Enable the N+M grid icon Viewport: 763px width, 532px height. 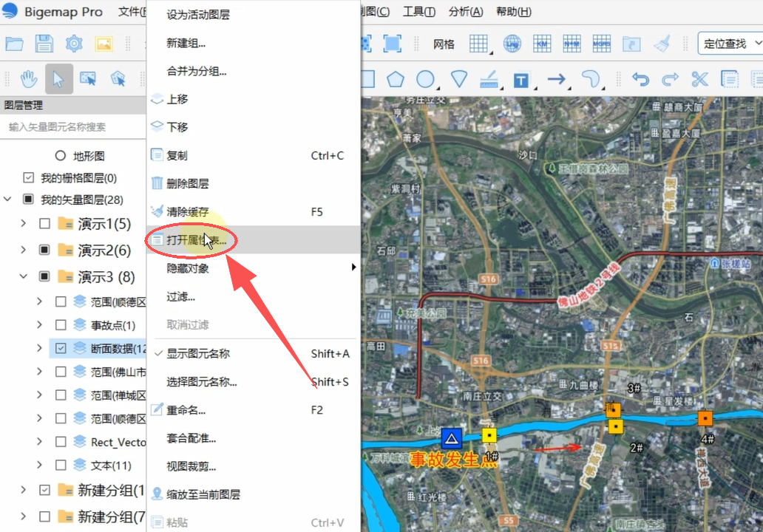tap(572, 44)
